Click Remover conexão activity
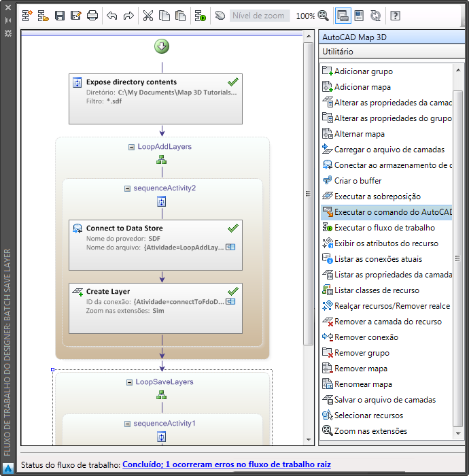469x476 pixels. [387, 337]
